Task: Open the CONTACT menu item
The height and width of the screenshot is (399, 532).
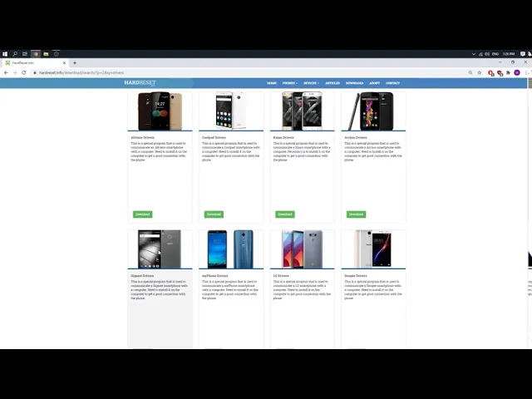Action: pyautogui.click(x=392, y=83)
